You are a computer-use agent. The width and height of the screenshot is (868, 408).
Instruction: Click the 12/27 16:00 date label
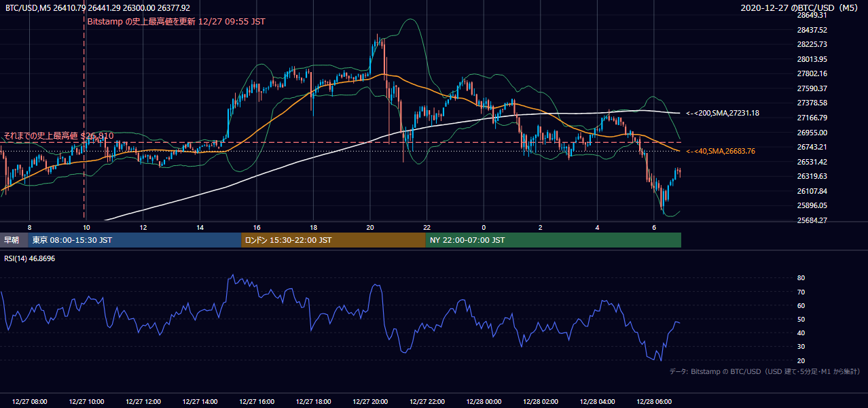[x=257, y=402]
